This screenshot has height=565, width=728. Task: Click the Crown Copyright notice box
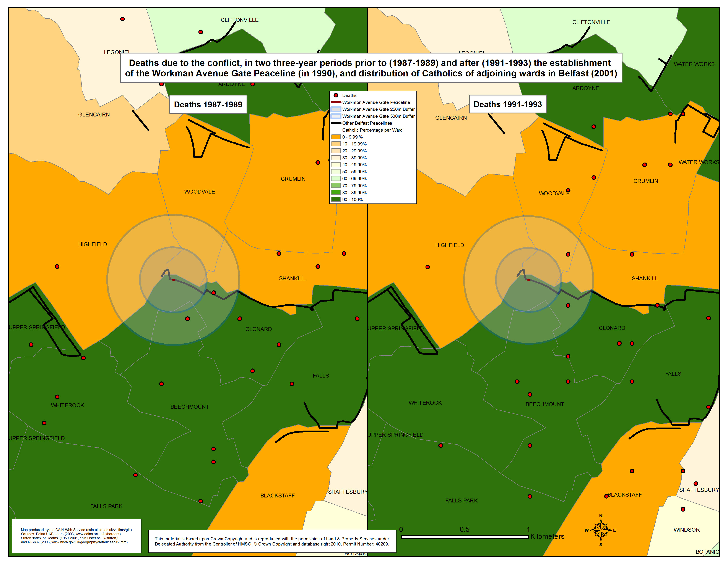pos(272,541)
